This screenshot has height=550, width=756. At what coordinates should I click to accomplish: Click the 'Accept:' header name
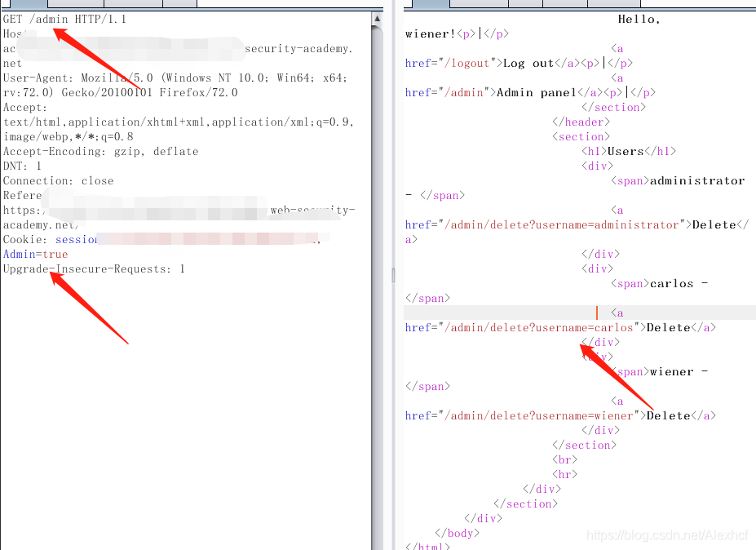pyautogui.click(x=25, y=108)
